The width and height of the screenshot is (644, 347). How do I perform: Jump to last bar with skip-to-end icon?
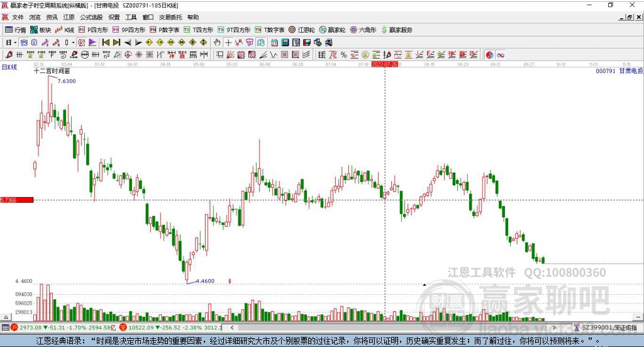click(x=116, y=42)
